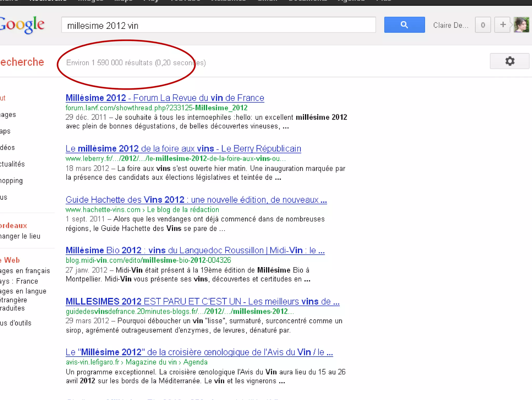Viewport: 532px width, 400px height.
Task: Select the Vidéos filter in the sidebar
Action: click(7, 148)
